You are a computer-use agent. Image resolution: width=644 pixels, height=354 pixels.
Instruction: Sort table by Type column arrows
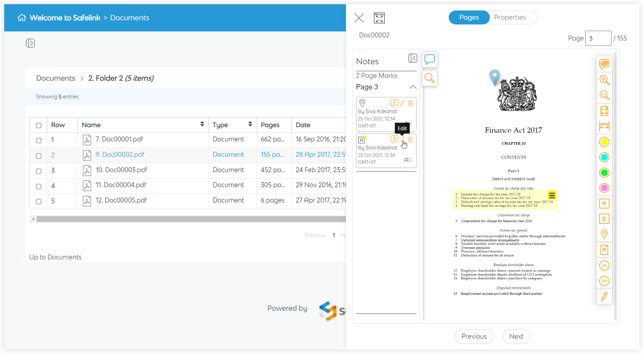tap(250, 124)
